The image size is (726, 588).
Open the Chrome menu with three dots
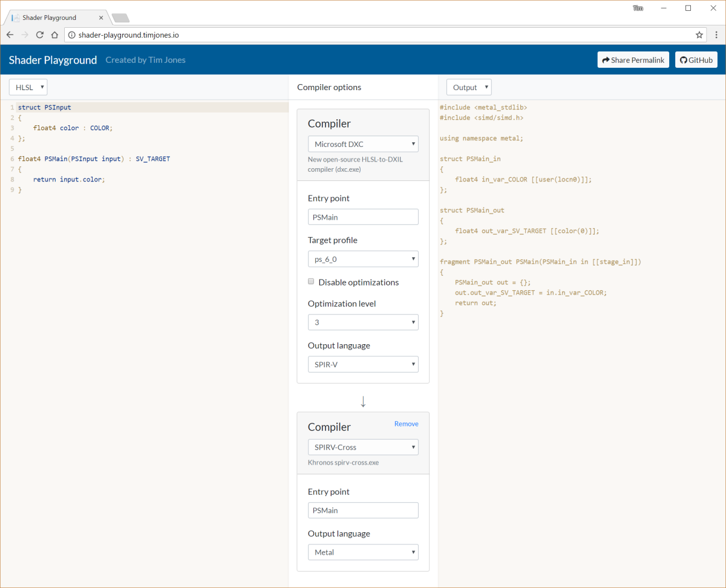tap(716, 34)
